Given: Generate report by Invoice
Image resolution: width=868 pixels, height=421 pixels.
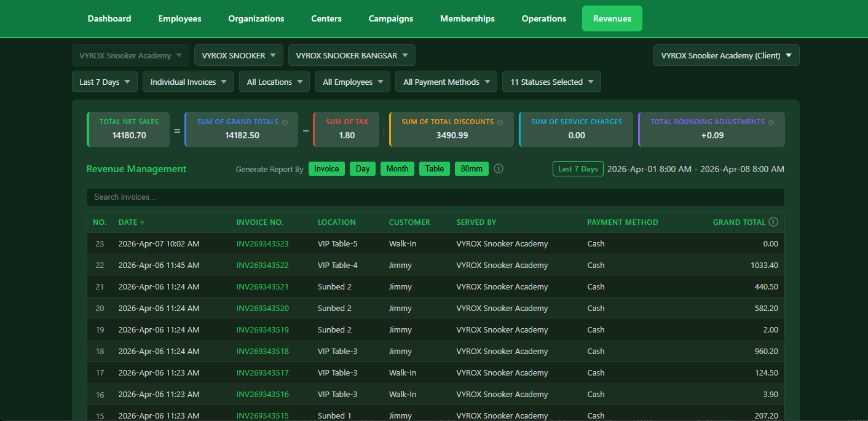Looking at the screenshot, I should coord(326,168).
